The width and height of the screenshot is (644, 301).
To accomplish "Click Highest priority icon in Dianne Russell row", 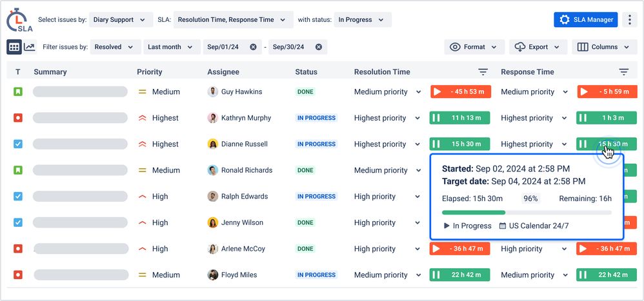I will coord(143,144).
